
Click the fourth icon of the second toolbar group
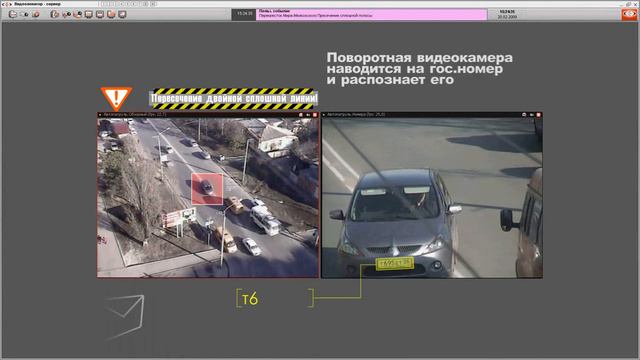click(x=89, y=14)
